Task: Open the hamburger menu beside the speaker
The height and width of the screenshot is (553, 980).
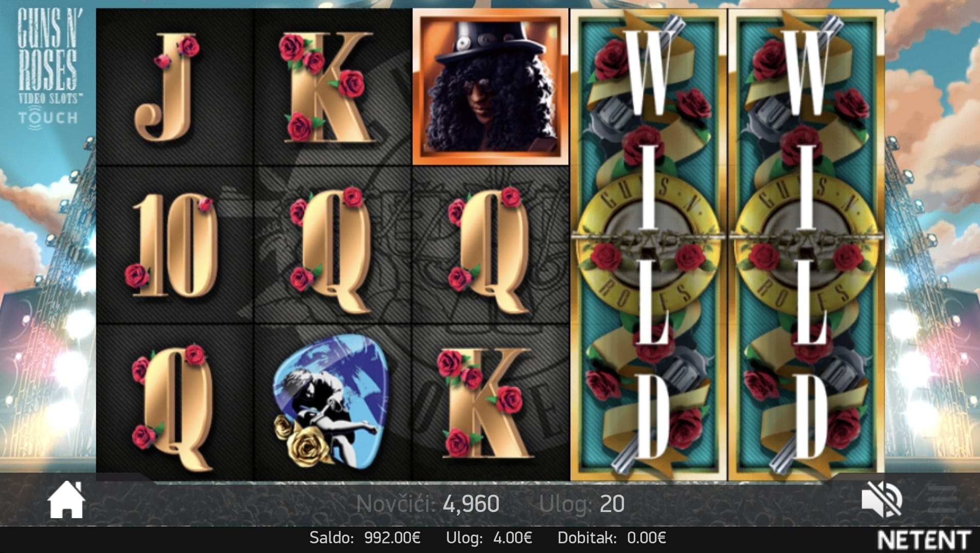Action: (942, 499)
